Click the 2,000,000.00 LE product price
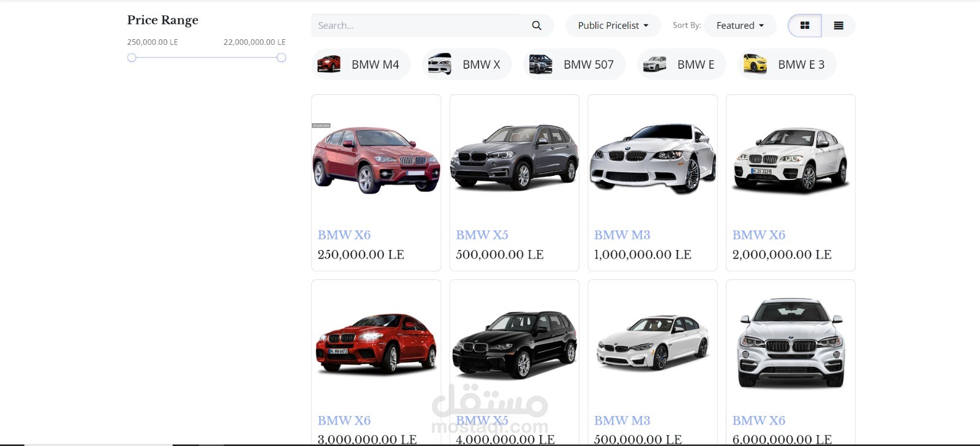980x446 pixels. point(782,254)
